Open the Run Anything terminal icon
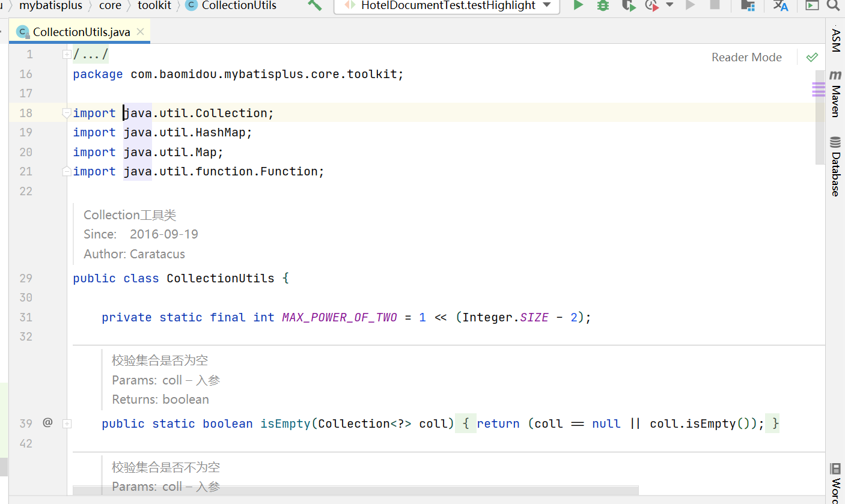 tap(812, 5)
